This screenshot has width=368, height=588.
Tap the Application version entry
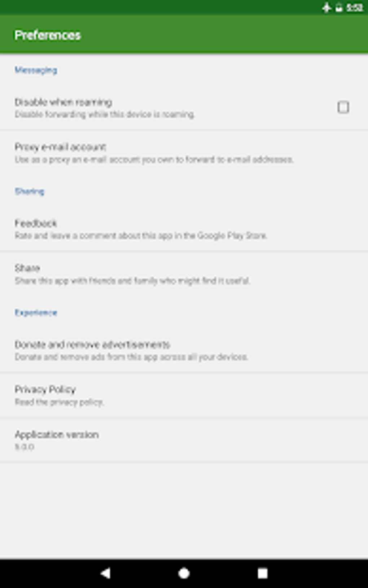(x=184, y=440)
